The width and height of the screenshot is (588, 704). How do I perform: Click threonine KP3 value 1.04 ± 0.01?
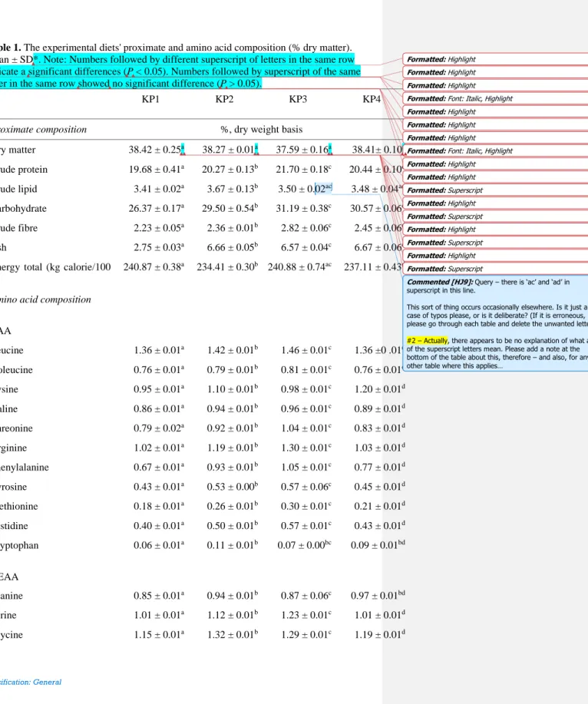[306, 428]
